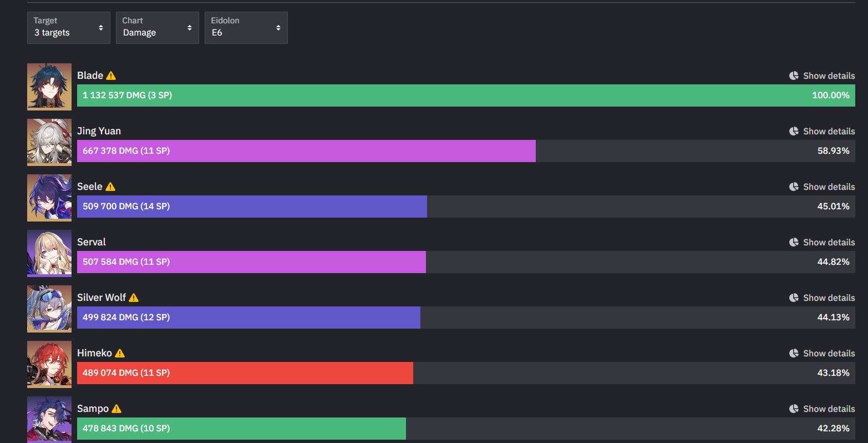Click the pie chart icon in Blade's row

click(794, 76)
